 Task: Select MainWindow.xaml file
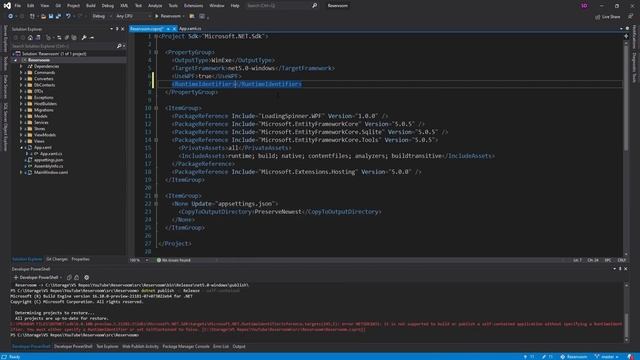(x=51, y=172)
